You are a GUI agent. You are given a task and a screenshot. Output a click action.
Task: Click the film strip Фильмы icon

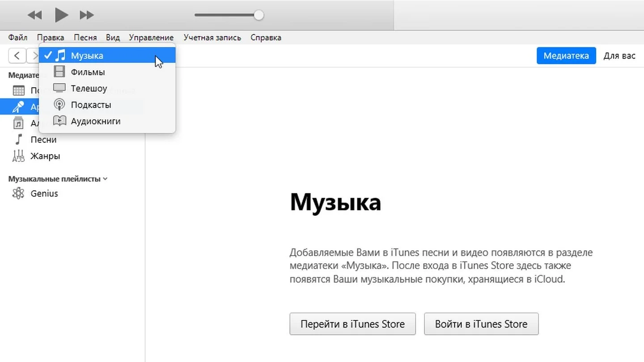[59, 72]
